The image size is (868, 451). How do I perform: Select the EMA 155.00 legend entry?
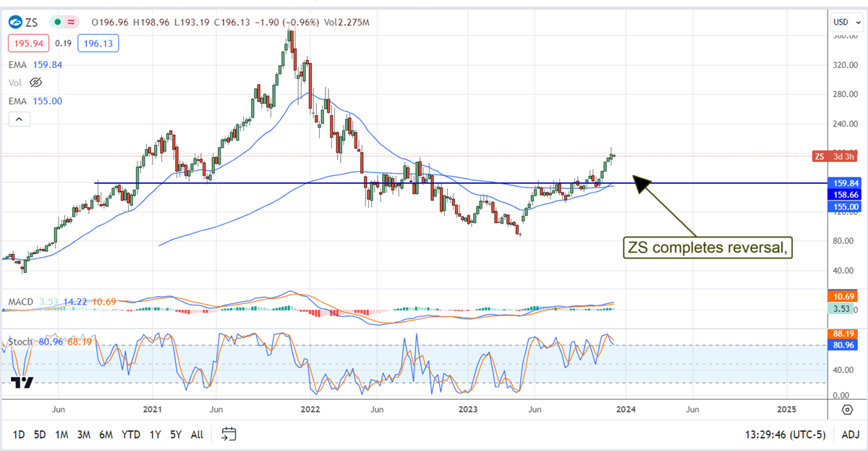tap(35, 101)
